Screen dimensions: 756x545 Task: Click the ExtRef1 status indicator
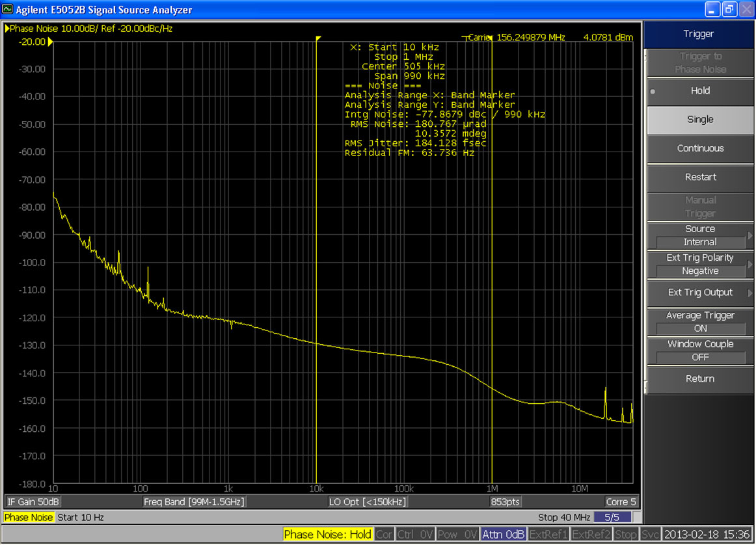click(x=548, y=533)
